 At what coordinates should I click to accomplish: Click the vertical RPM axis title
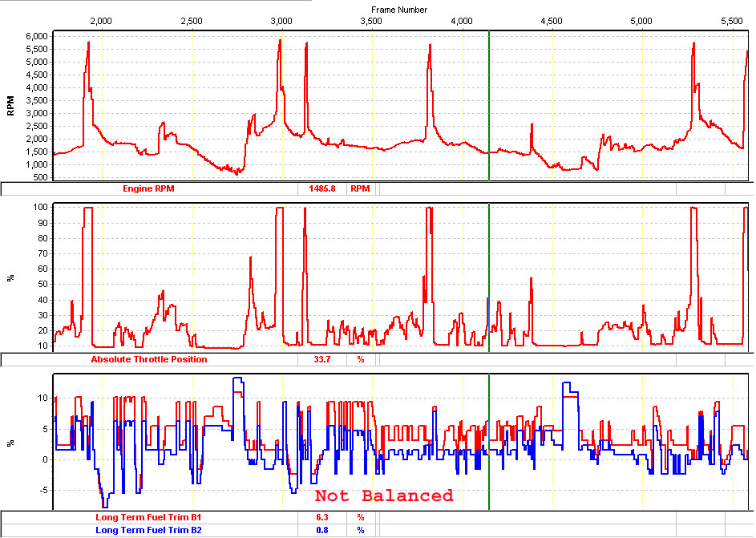(x=10, y=106)
